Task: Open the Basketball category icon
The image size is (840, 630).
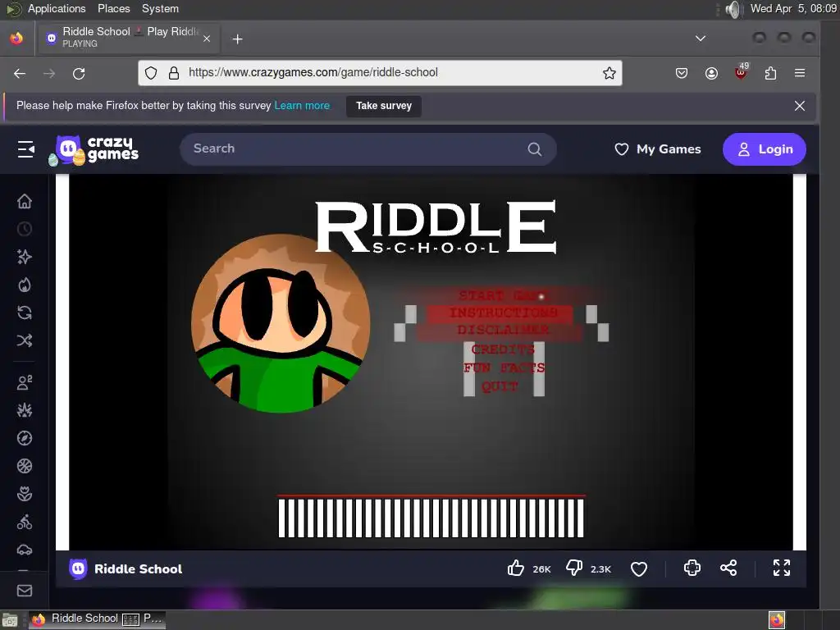Action: tap(25, 466)
